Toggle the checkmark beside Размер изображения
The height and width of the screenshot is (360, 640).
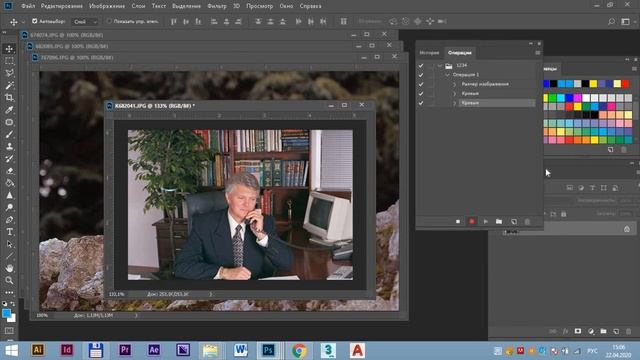(421, 84)
